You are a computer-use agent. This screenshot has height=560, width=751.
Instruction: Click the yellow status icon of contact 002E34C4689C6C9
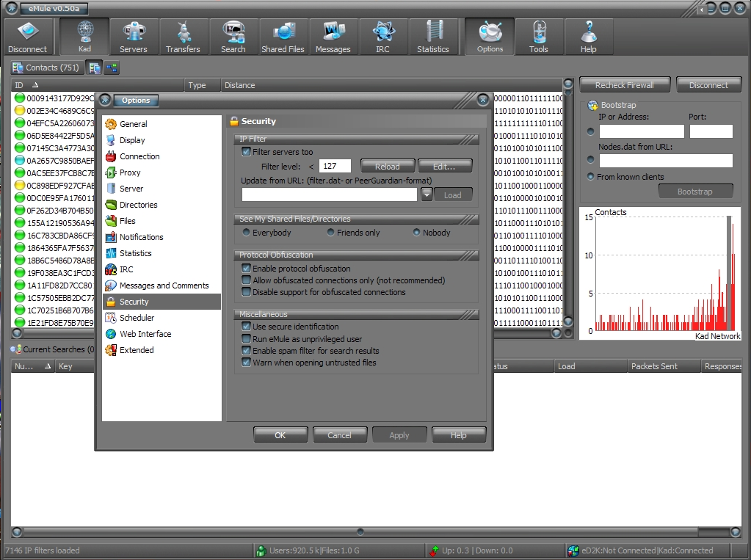click(x=20, y=111)
